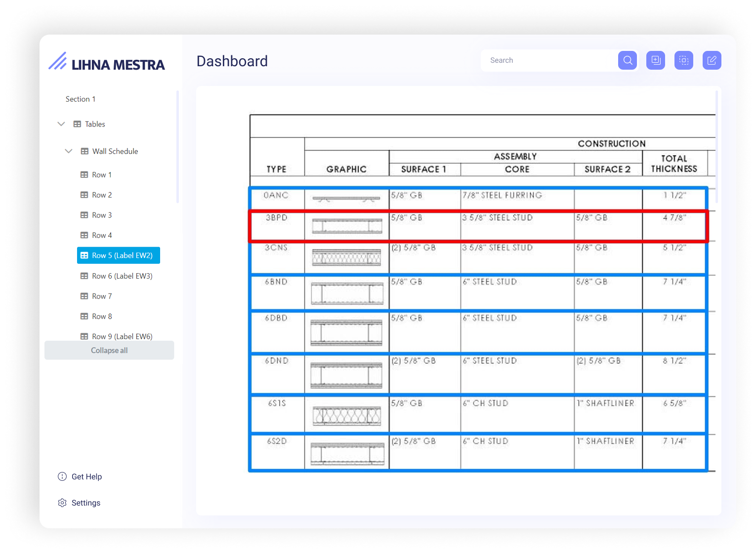Viewport: 756px width, 553px height.
Task: Click into the Search input field
Action: (x=549, y=60)
